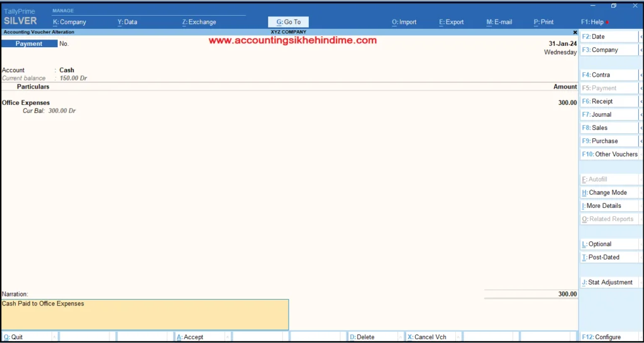This screenshot has height=343, width=644.
Task: Click the XYZ COMPANY title
Action: (x=288, y=32)
